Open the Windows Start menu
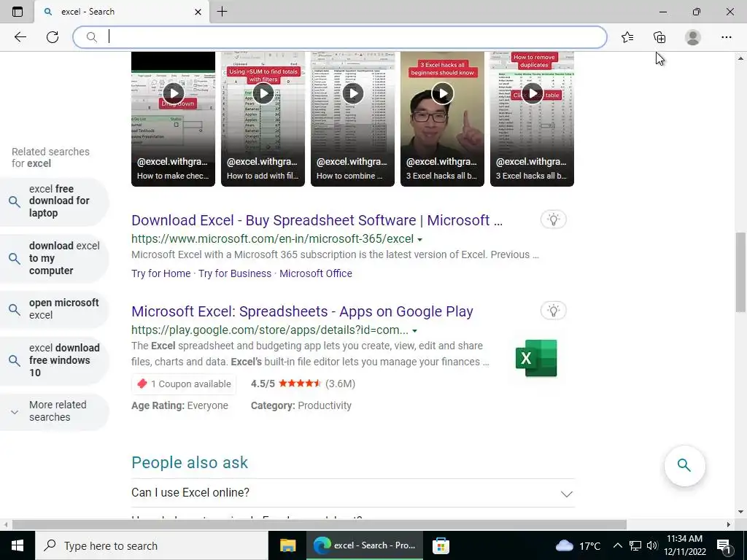Image resolution: width=747 pixels, height=560 pixels. click(x=18, y=545)
